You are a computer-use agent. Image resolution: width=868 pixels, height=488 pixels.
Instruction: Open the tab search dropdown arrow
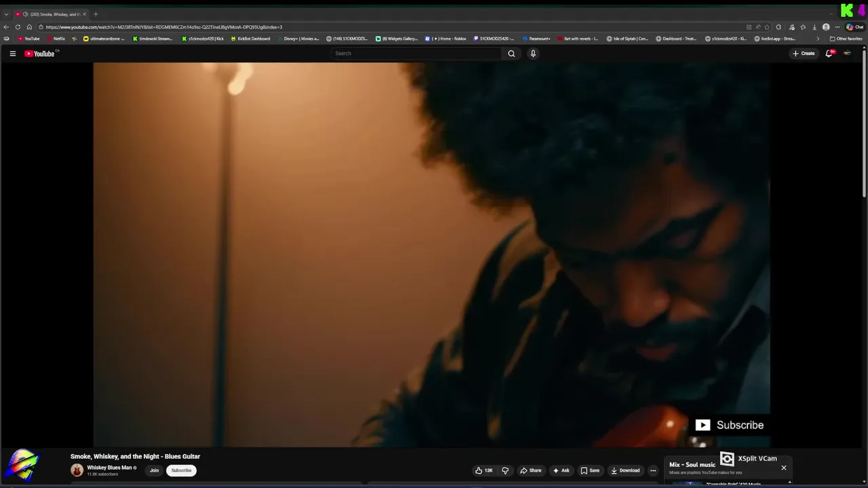[6, 14]
